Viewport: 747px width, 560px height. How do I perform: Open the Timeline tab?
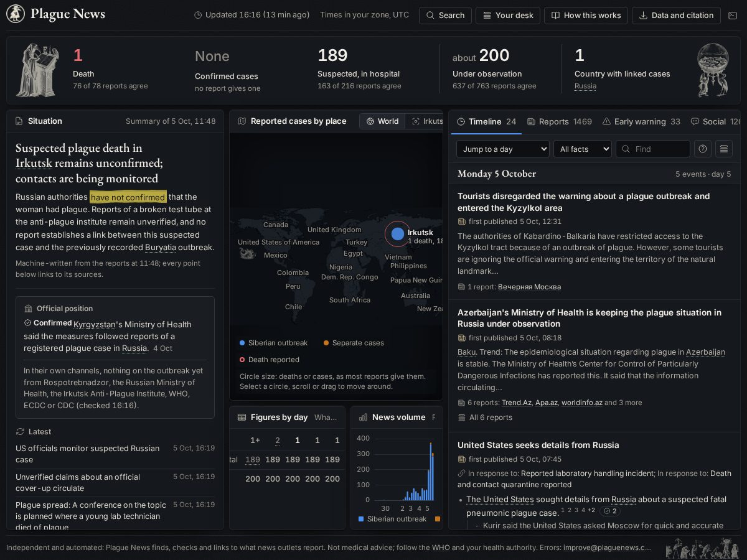(486, 121)
